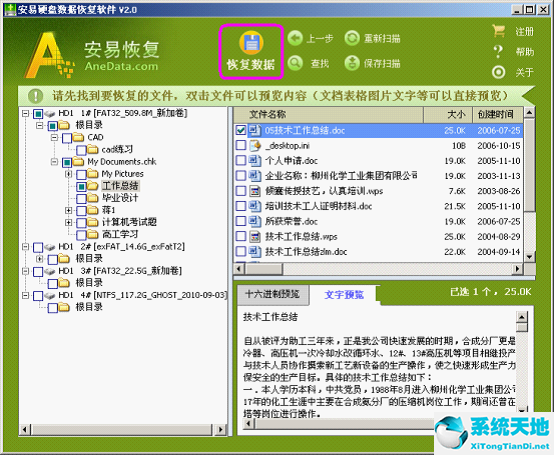Go back with the 上一步 arrow icon
This screenshot has height=455, width=554.
coord(295,38)
